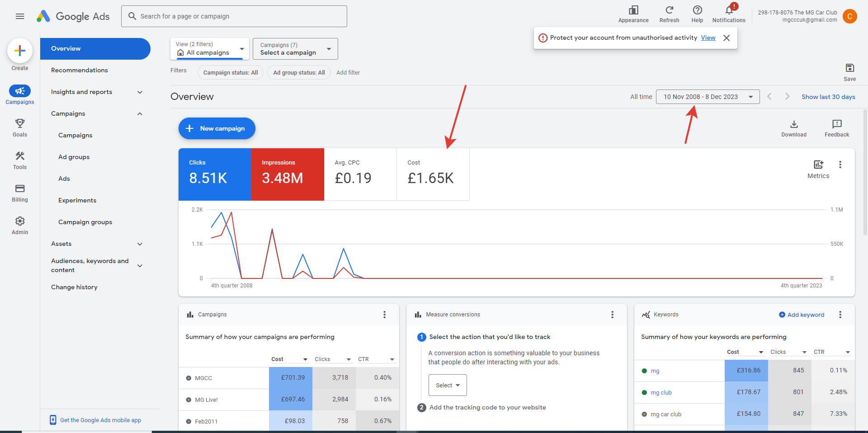Open the All campaigns view dropdown
The height and width of the screenshot is (433, 868).
pyautogui.click(x=210, y=49)
